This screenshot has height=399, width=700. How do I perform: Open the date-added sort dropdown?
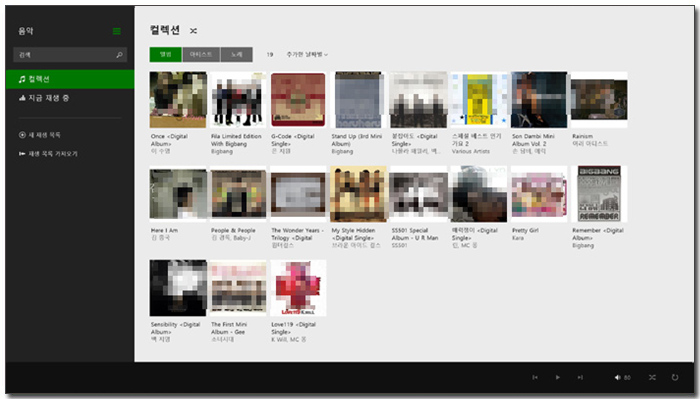(x=307, y=54)
